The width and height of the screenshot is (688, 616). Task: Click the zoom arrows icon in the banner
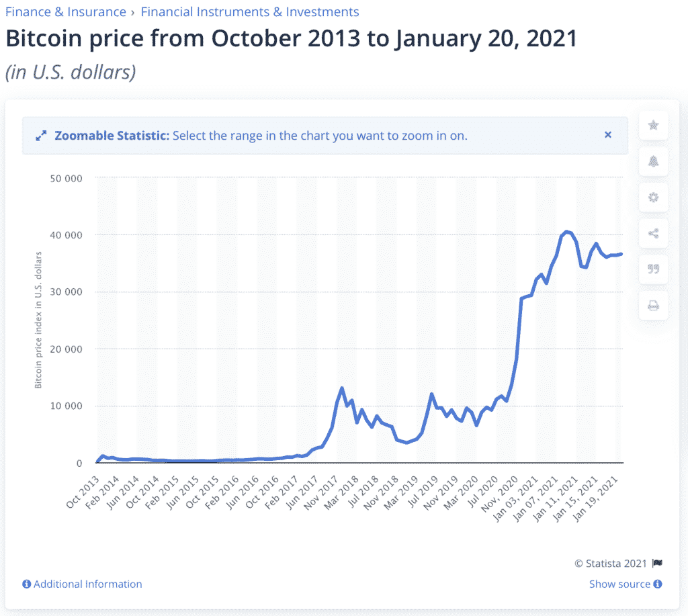pos(41,134)
